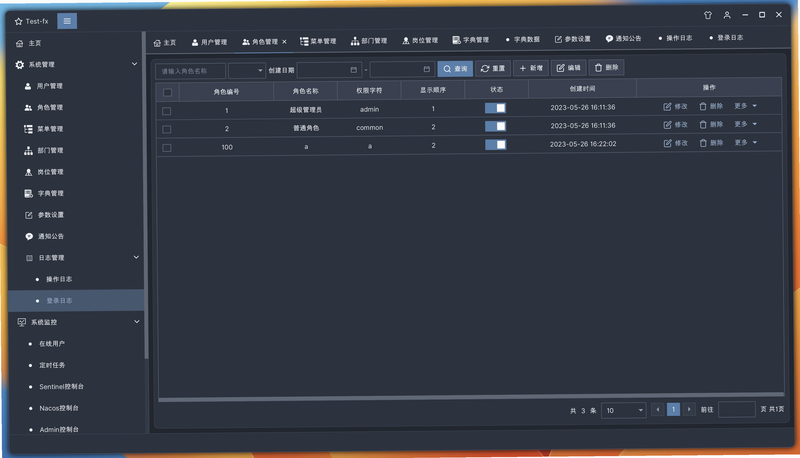The width and height of the screenshot is (800, 458).
Task: Open the page size 10 dropdown
Action: click(x=624, y=410)
